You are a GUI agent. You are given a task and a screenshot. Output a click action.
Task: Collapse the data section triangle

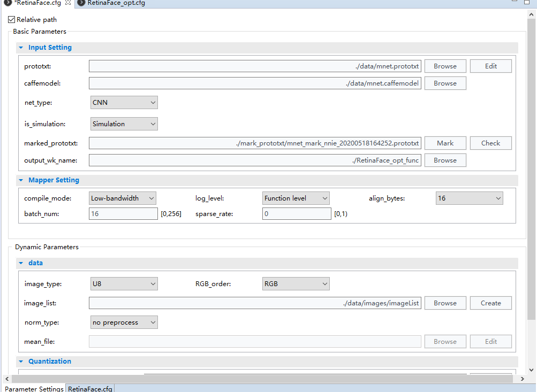[x=21, y=263]
